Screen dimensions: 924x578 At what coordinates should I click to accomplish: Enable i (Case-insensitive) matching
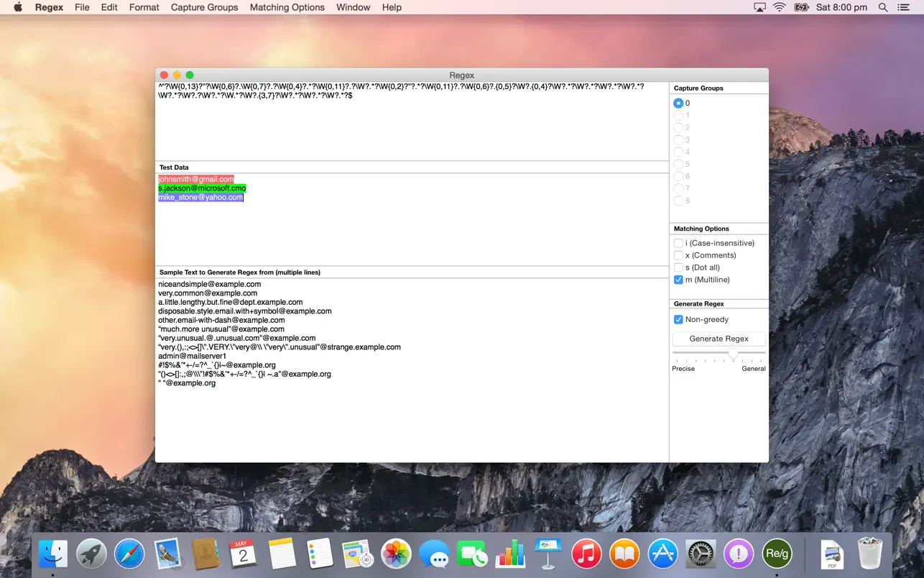[678, 243]
